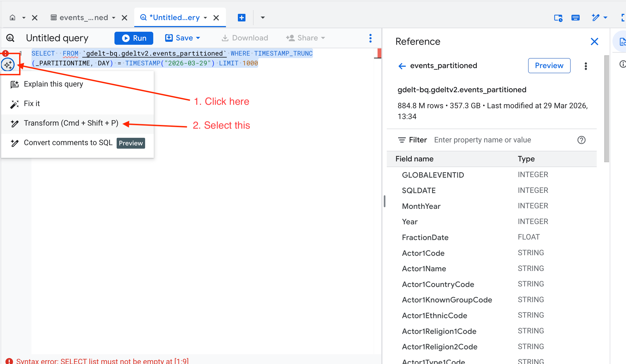The height and width of the screenshot is (364, 626).
Task: Open events_partitioned more actions menu
Action: (x=586, y=66)
